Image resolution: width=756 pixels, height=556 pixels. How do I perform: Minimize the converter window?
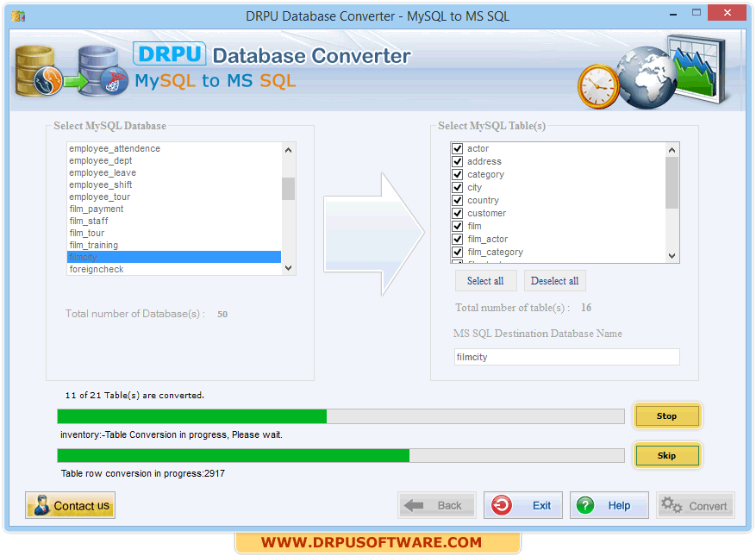tap(673, 14)
